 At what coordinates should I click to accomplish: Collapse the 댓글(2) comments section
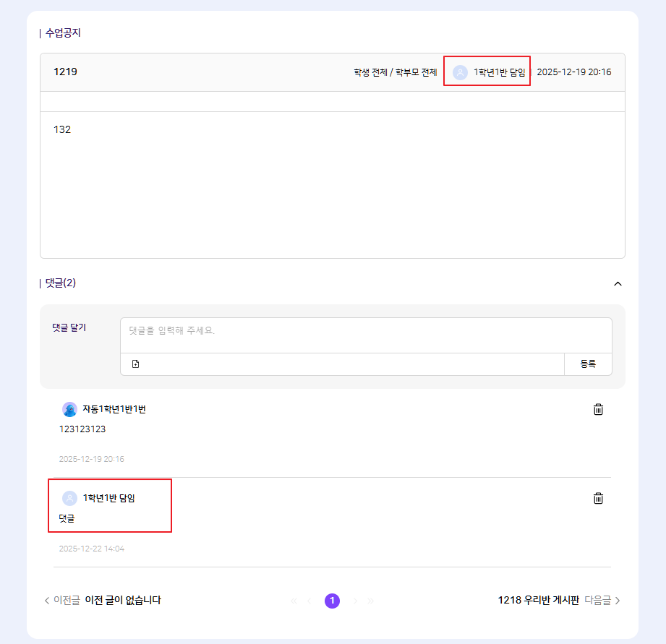(618, 283)
